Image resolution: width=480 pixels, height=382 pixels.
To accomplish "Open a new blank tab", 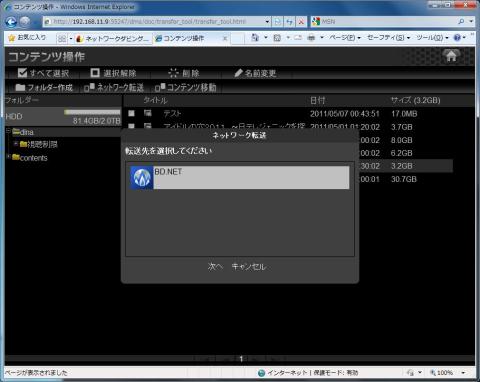I will 237,39.
